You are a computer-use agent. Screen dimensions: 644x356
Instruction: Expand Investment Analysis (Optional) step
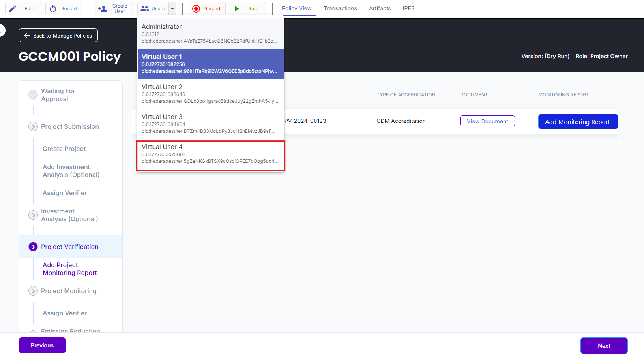[33, 215]
